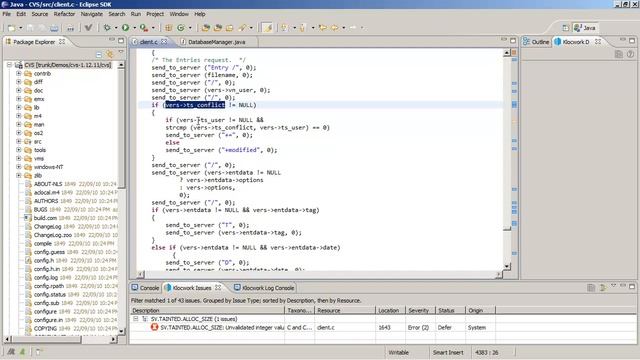Click the Description column header

pyautogui.click(x=207, y=311)
